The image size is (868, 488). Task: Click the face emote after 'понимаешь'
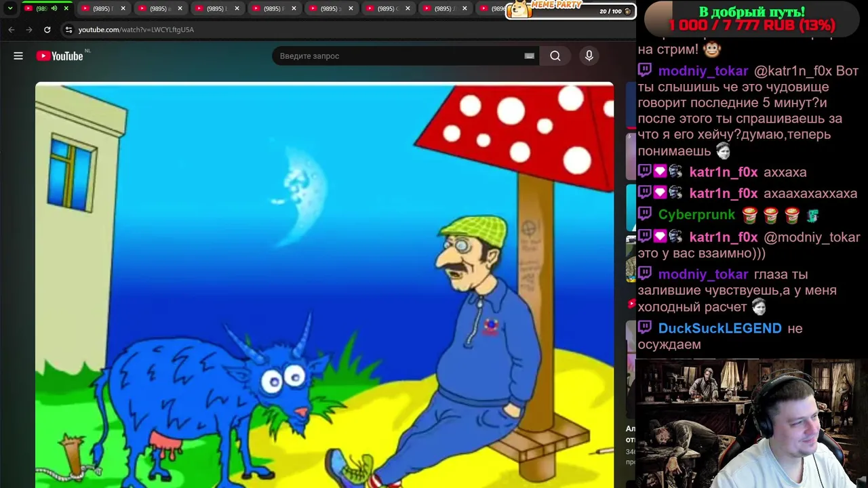[x=724, y=151]
